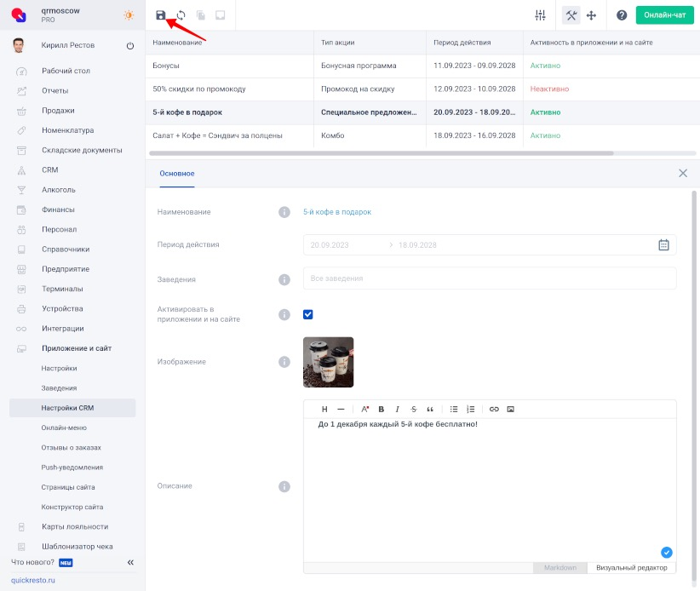Toggle bold formatting in editor
This screenshot has height=591, width=700.
[x=382, y=409]
